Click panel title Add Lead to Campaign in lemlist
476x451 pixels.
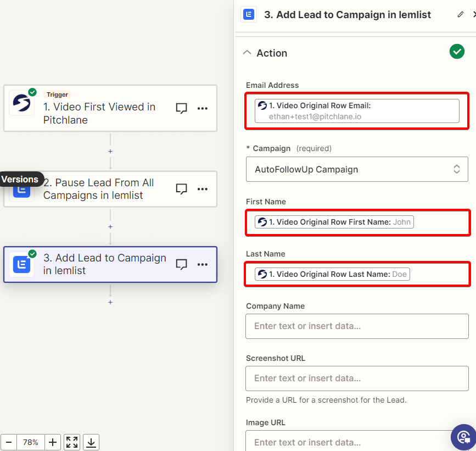click(348, 15)
